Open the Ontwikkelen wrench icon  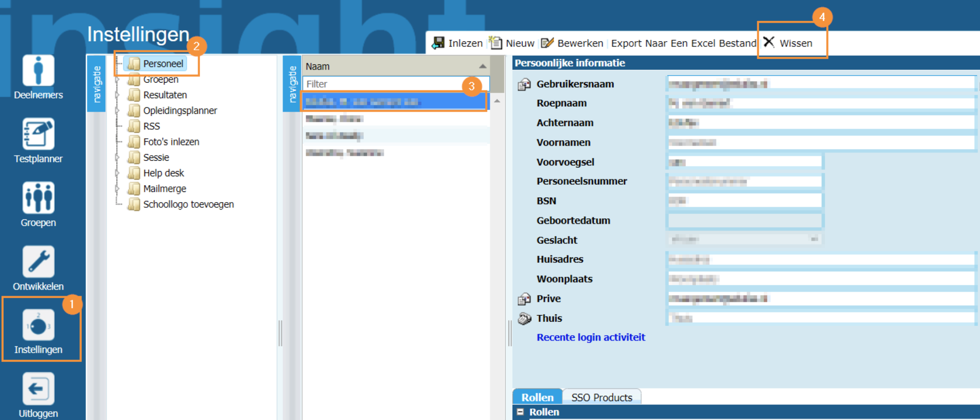pos(38,262)
